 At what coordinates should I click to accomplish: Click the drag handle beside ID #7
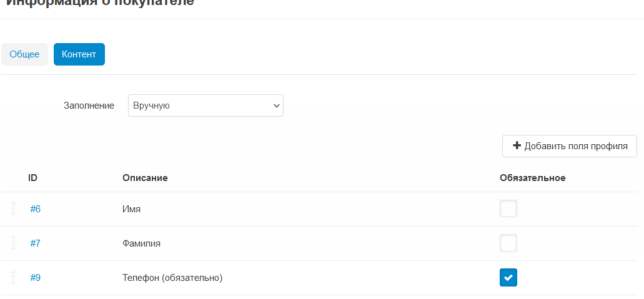(13, 243)
